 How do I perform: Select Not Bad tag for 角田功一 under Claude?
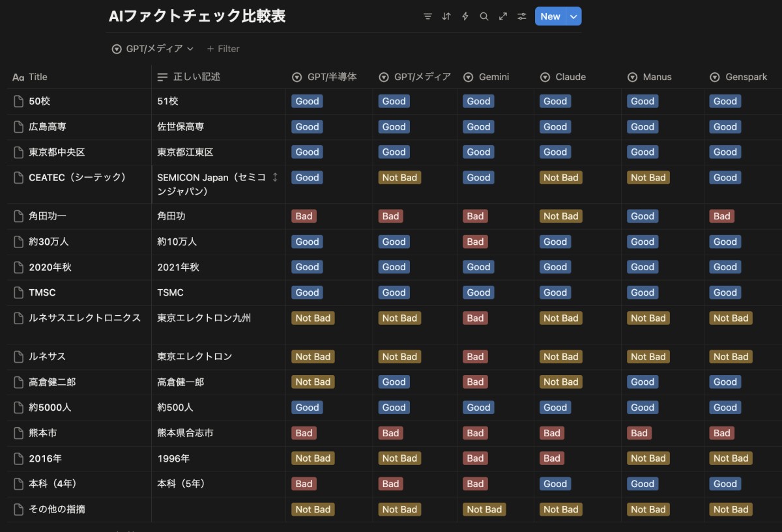tap(560, 216)
